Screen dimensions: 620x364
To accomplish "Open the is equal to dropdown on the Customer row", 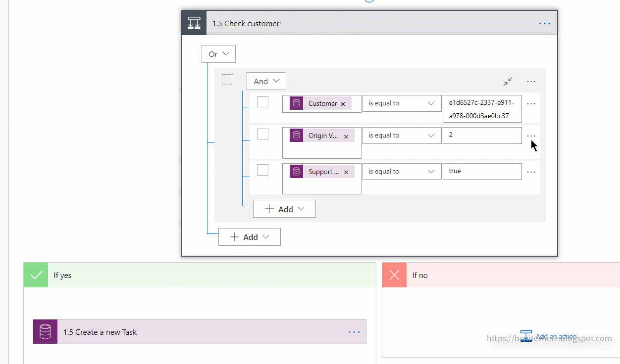I will click(x=402, y=103).
